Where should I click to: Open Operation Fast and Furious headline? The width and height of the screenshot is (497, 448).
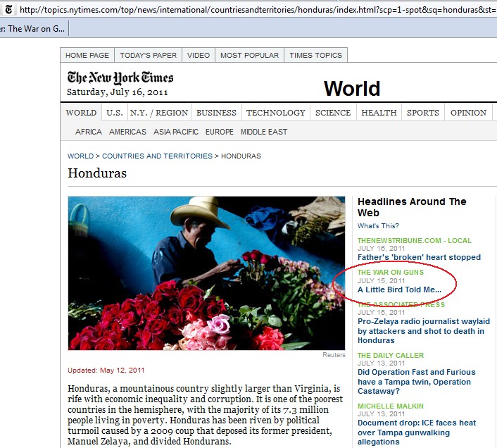(x=417, y=381)
